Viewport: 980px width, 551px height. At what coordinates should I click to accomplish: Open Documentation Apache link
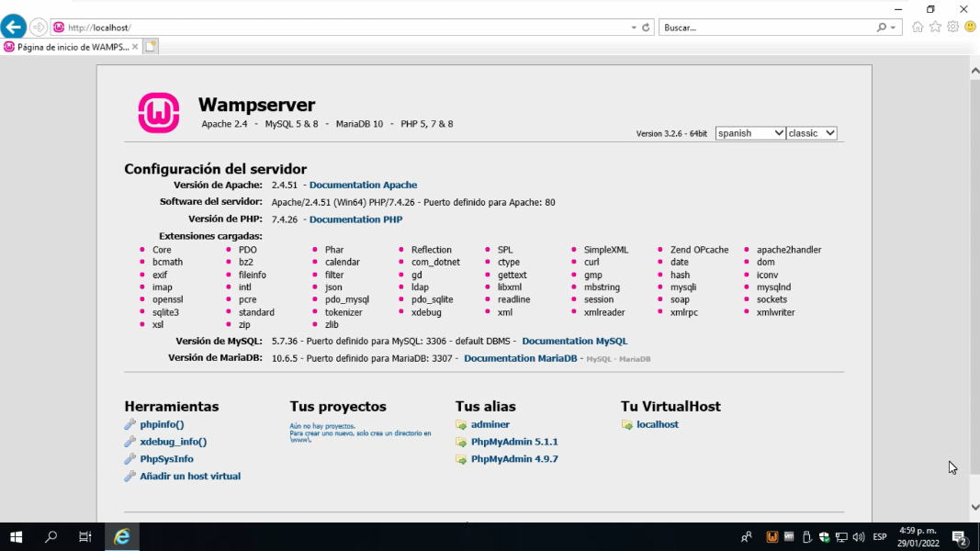pos(363,185)
